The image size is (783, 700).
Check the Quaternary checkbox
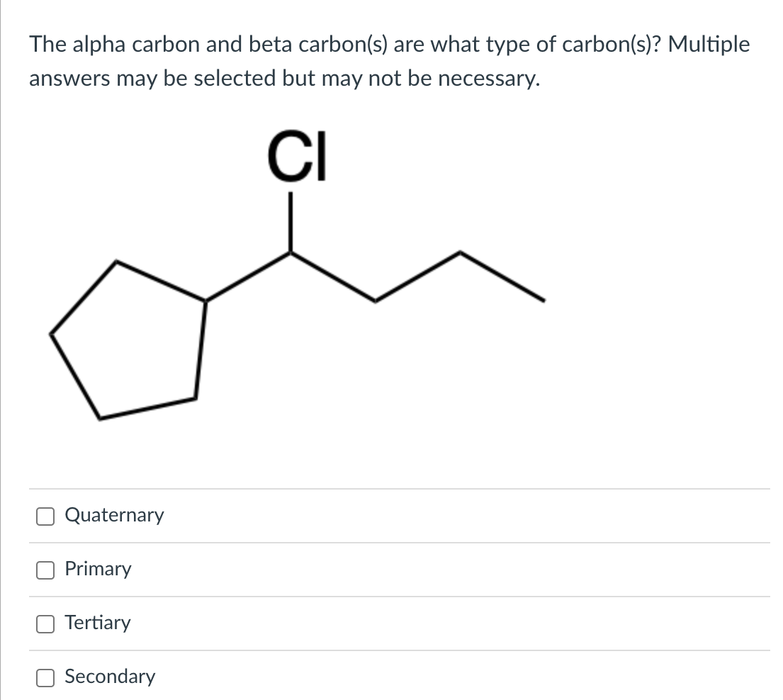click(x=45, y=516)
